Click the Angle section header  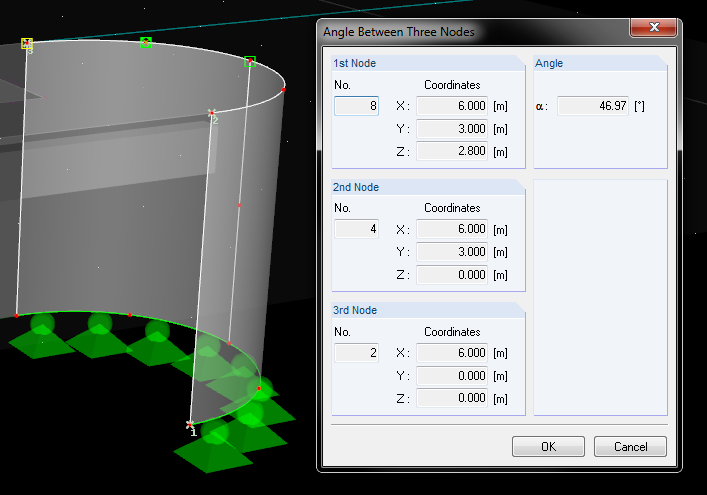pyautogui.click(x=600, y=63)
